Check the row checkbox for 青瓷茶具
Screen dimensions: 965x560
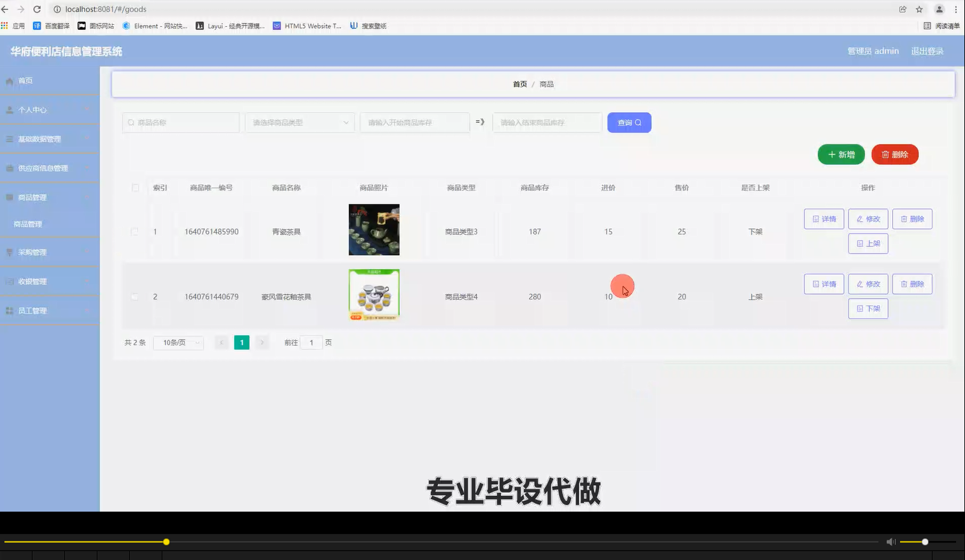pyautogui.click(x=135, y=231)
